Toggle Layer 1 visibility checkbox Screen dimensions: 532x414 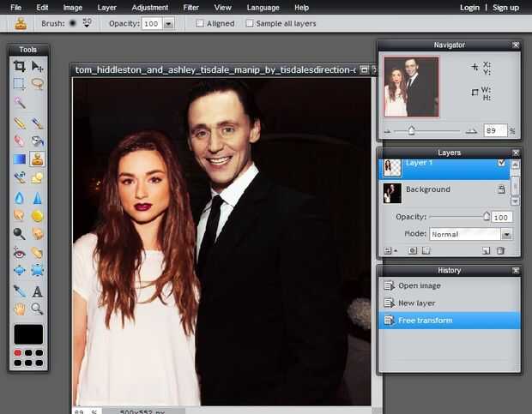click(x=502, y=163)
